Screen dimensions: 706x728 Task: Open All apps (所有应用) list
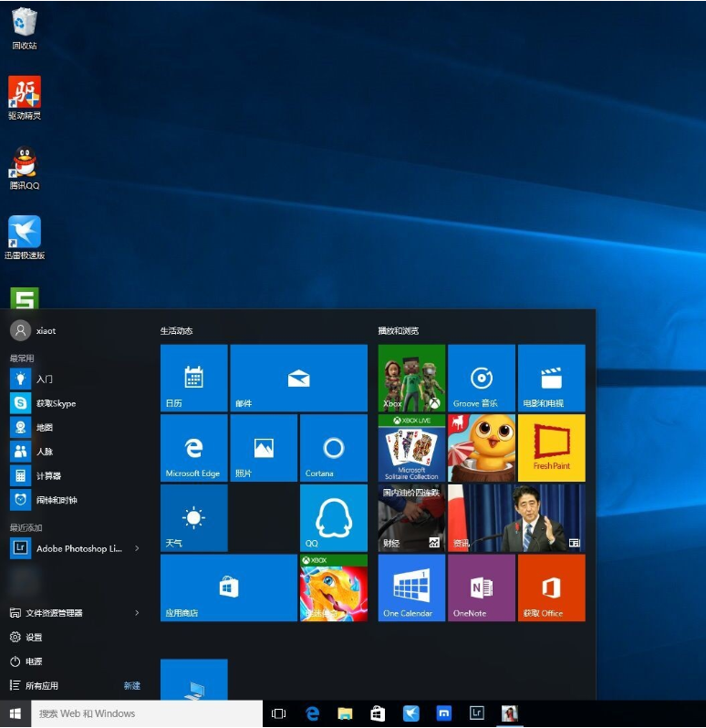[42, 685]
